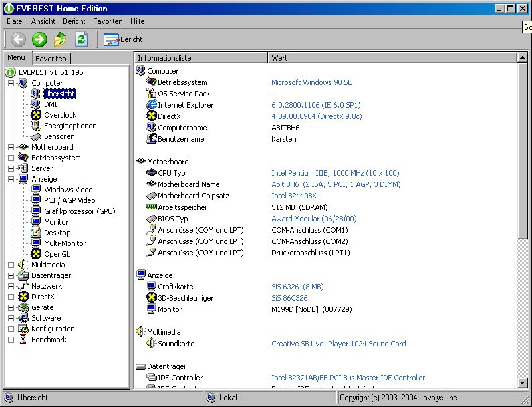Click the scrollbar down arrow

pos(523,383)
